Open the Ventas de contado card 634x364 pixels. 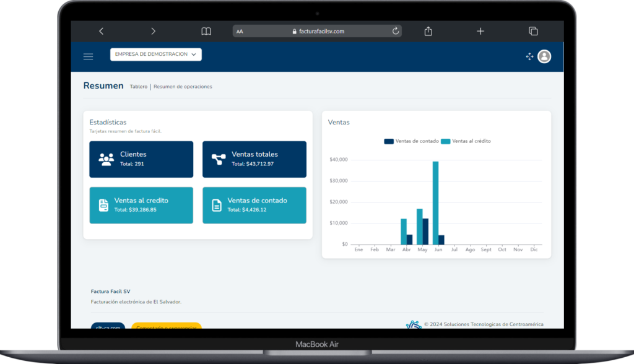[254, 206]
